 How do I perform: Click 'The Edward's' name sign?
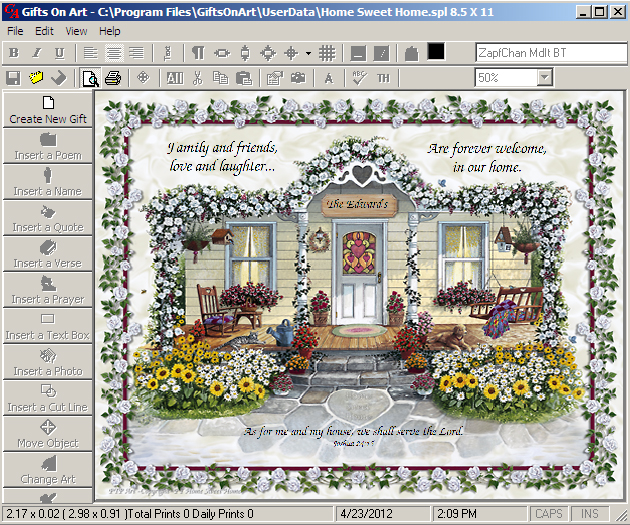(358, 204)
